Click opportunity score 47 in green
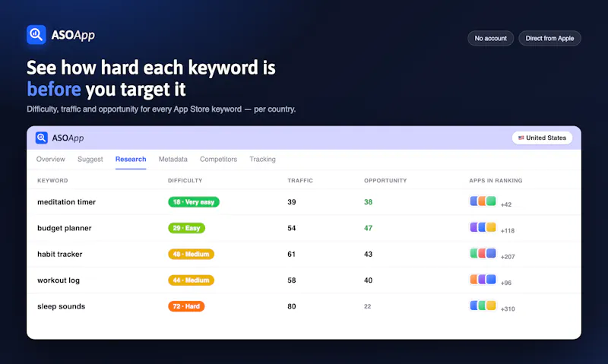Image resolution: width=608 pixels, height=364 pixels. pos(368,228)
